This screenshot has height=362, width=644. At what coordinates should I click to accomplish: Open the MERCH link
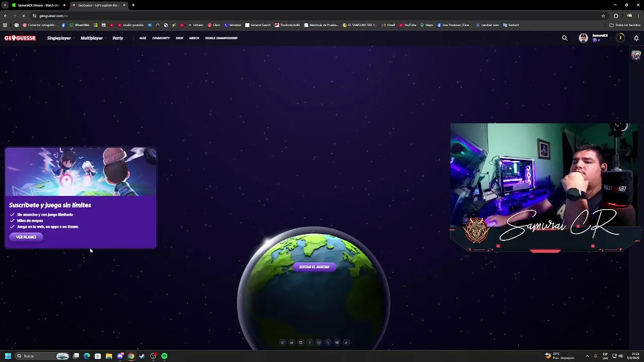pyautogui.click(x=194, y=38)
